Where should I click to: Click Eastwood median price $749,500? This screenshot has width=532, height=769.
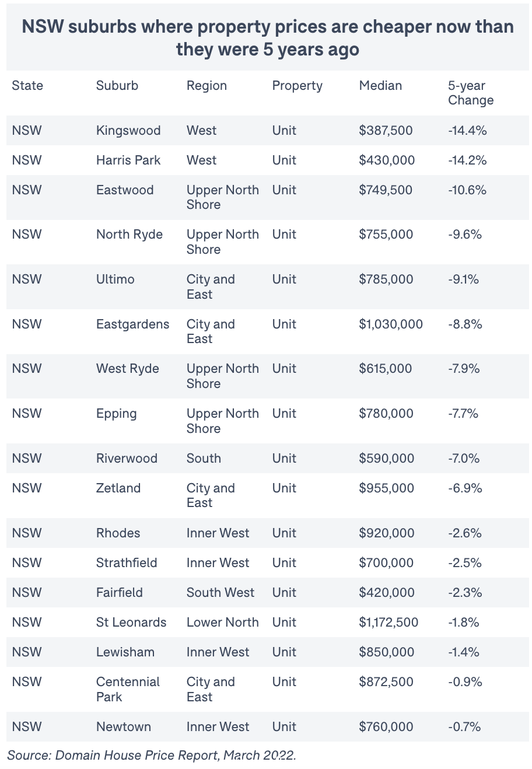coord(386,190)
